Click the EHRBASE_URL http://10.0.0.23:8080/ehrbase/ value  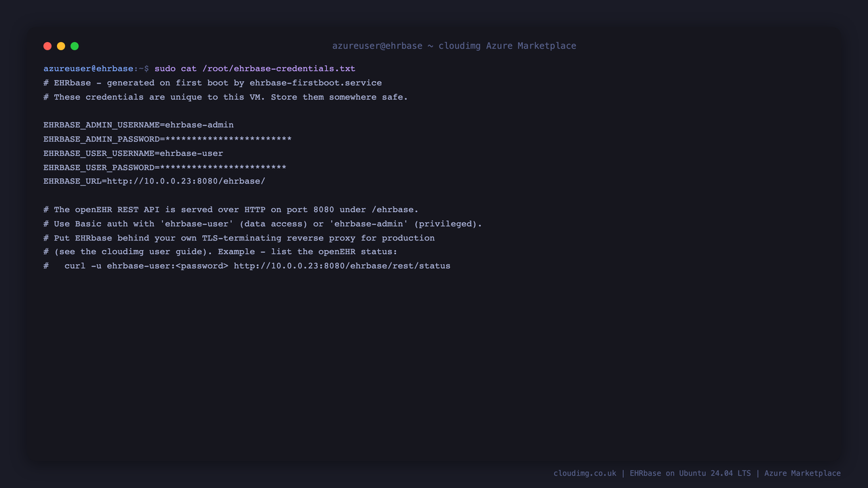(x=186, y=181)
